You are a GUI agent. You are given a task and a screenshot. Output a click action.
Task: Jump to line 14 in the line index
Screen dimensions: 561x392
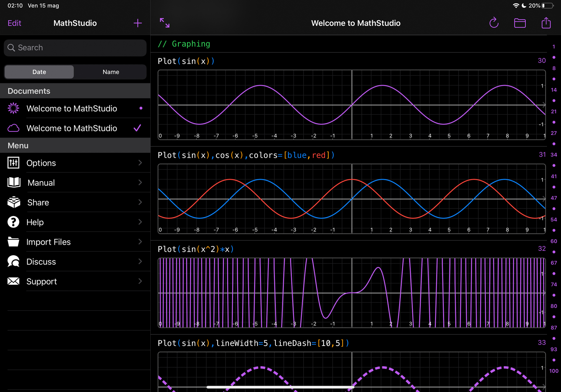click(554, 90)
